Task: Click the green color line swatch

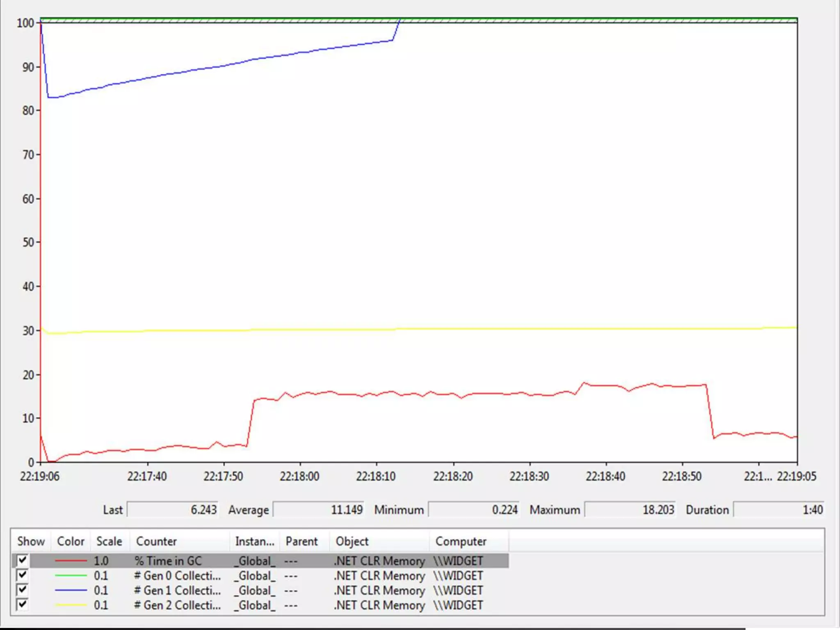Action: click(x=71, y=575)
